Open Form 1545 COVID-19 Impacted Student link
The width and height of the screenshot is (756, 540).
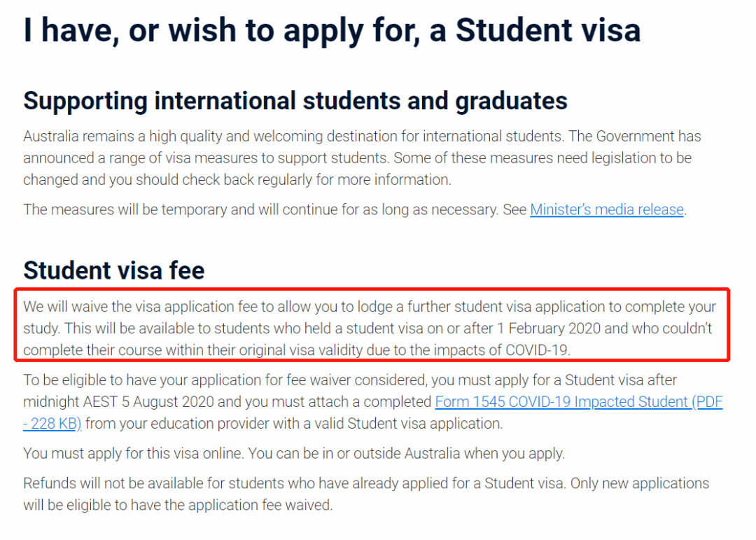point(579,402)
